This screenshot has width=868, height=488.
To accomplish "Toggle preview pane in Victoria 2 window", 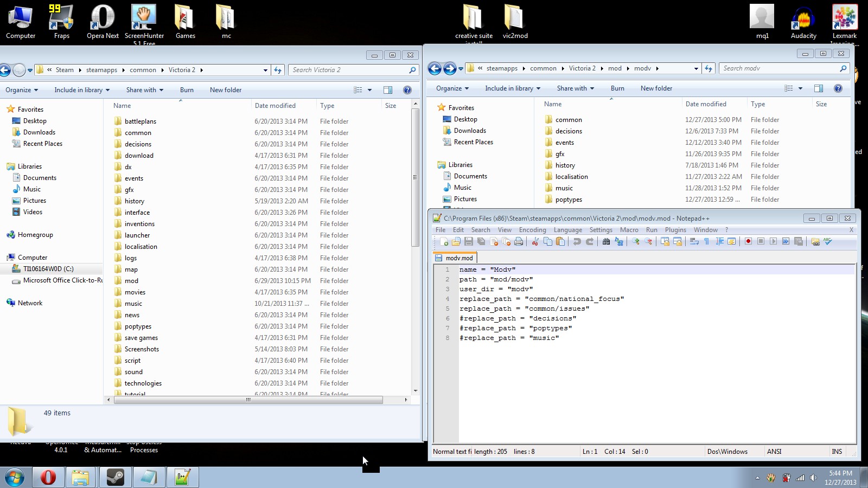I will pos(388,90).
